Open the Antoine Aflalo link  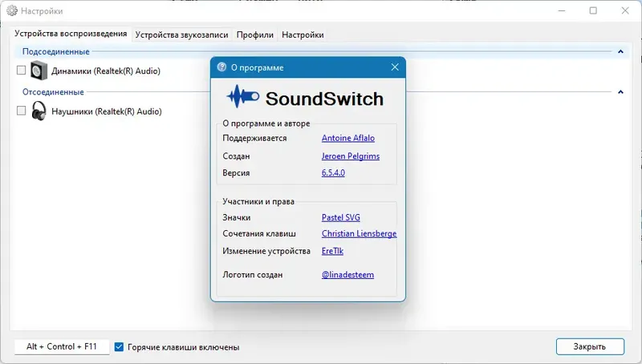click(348, 138)
